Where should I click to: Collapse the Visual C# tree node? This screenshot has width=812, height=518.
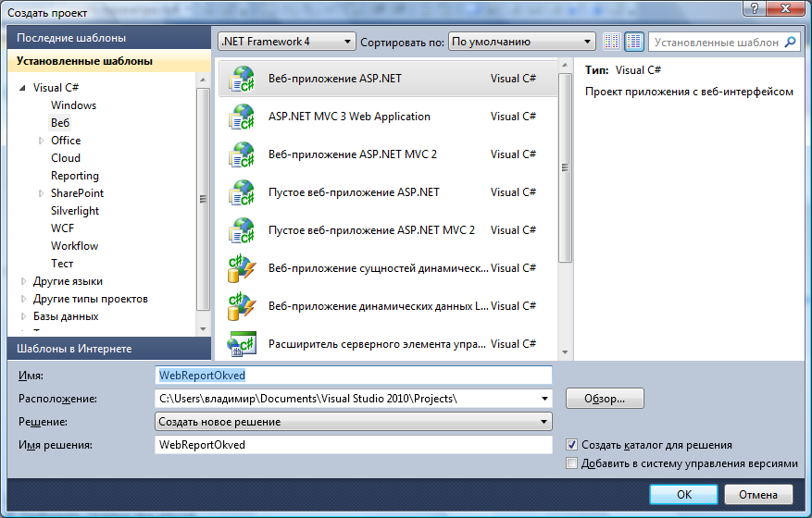click(x=22, y=88)
